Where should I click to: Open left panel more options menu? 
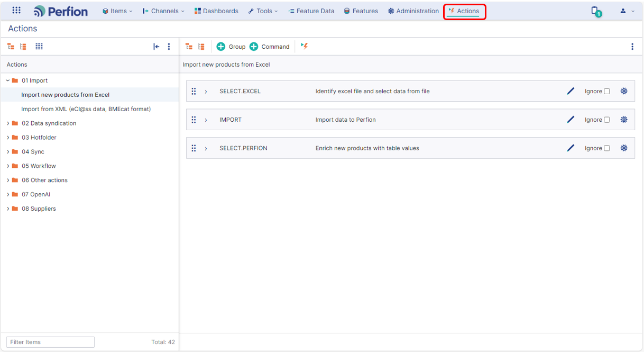click(x=169, y=47)
